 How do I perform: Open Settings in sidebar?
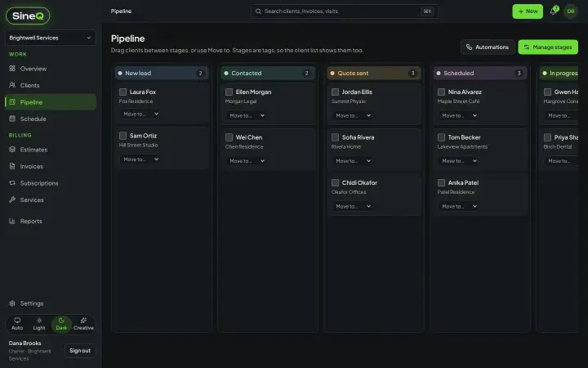[51, 303]
